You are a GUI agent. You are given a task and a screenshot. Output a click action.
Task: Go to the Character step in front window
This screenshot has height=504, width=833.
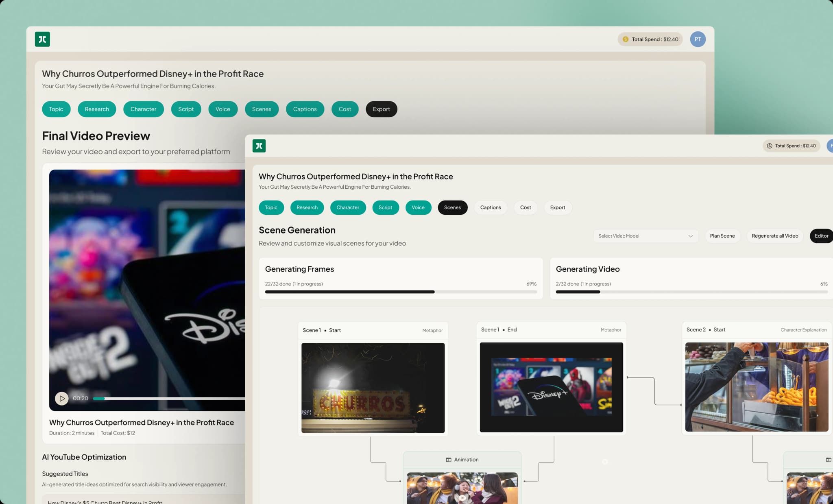point(348,207)
